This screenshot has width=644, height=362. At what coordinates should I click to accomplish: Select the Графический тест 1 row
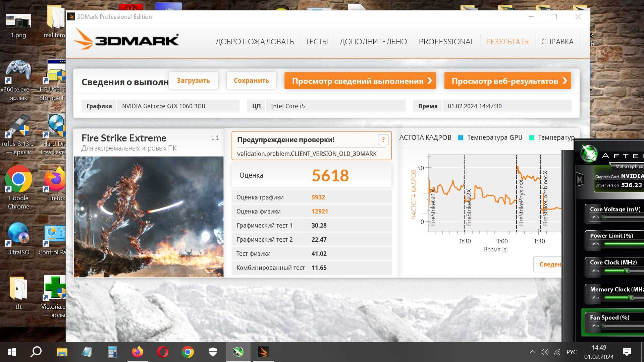[x=312, y=225]
